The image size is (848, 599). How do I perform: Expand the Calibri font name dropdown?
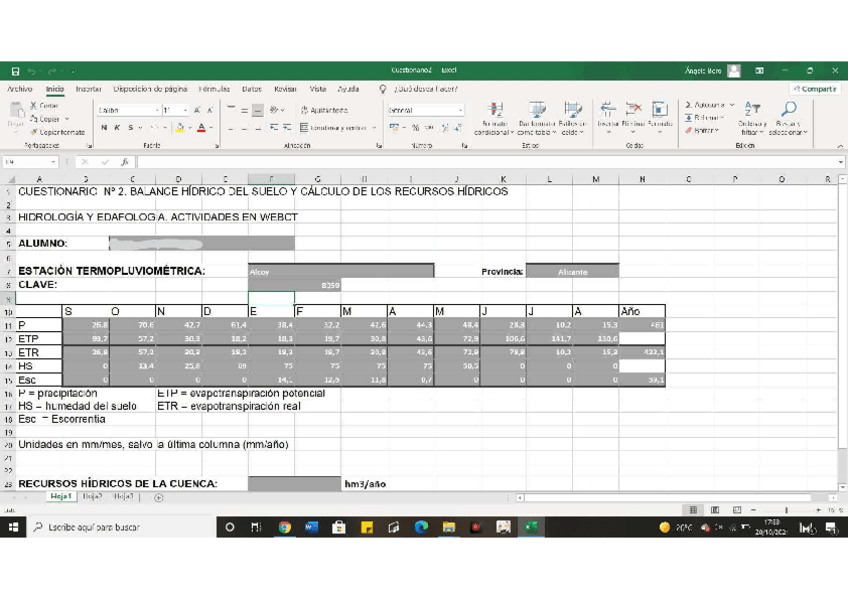tap(157, 111)
